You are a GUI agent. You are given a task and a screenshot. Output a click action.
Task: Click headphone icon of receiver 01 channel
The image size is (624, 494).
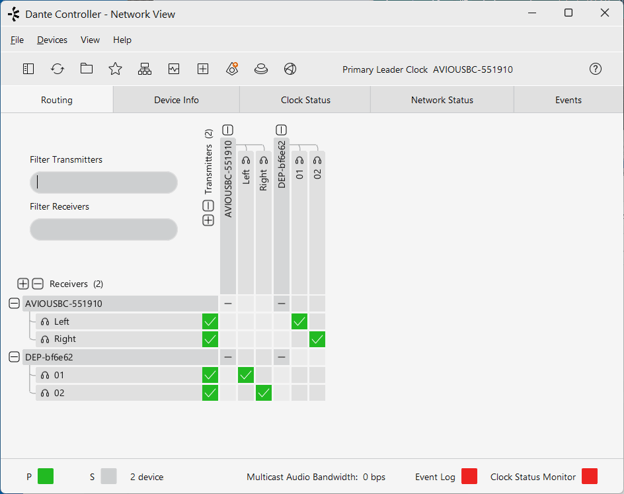(x=45, y=375)
